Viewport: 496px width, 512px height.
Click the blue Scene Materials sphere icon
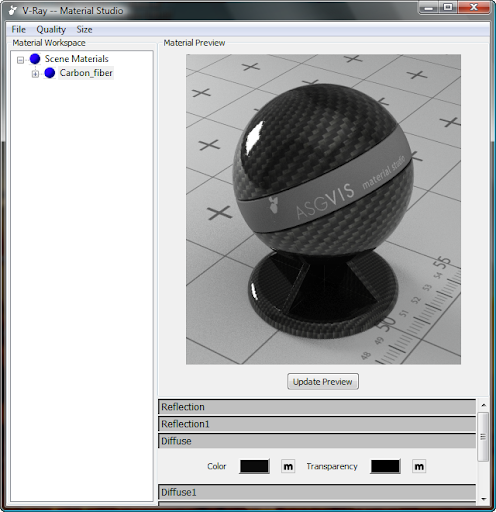click(x=35, y=59)
